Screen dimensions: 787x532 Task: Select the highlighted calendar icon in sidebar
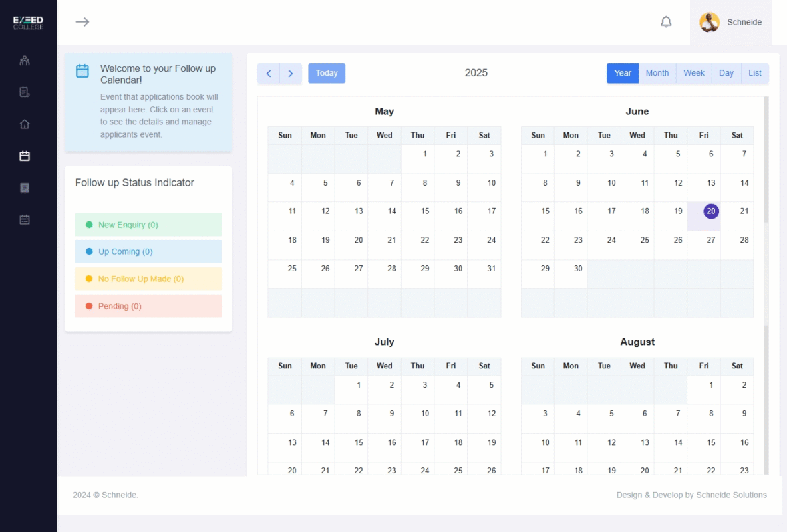pyautogui.click(x=25, y=156)
